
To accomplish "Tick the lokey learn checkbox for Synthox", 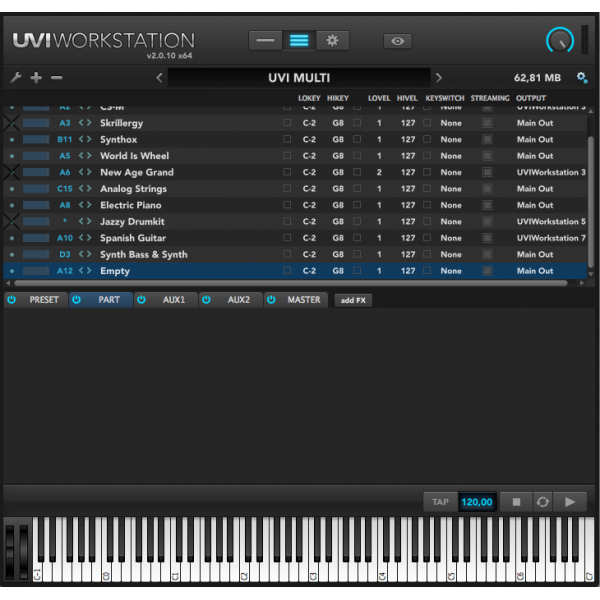I will pyautogui.click(x=287, y=139).
